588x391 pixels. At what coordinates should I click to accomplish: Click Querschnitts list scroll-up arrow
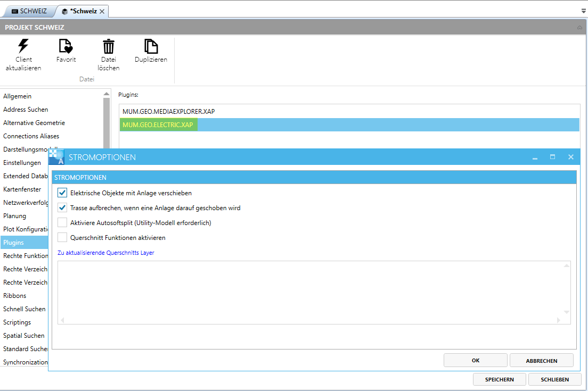pyautogui.click(x=567, y=265)
